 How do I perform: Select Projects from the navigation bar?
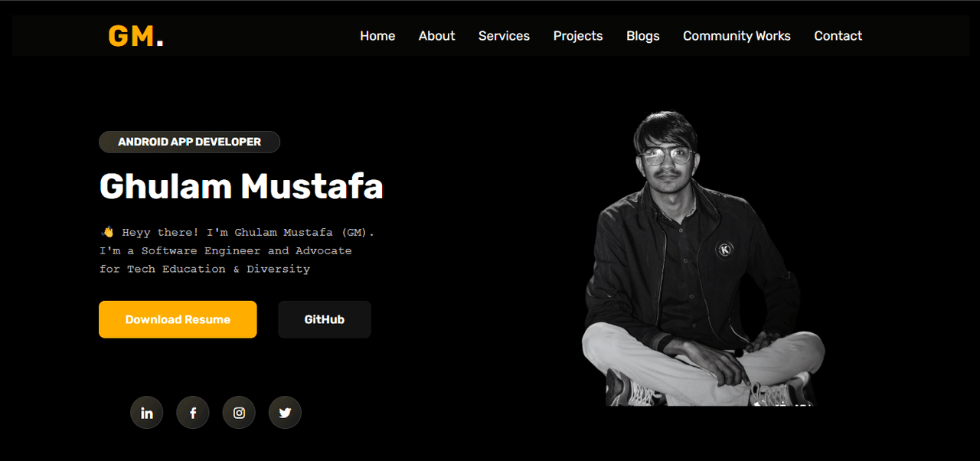pyautogui.click(x=578, y=36)
